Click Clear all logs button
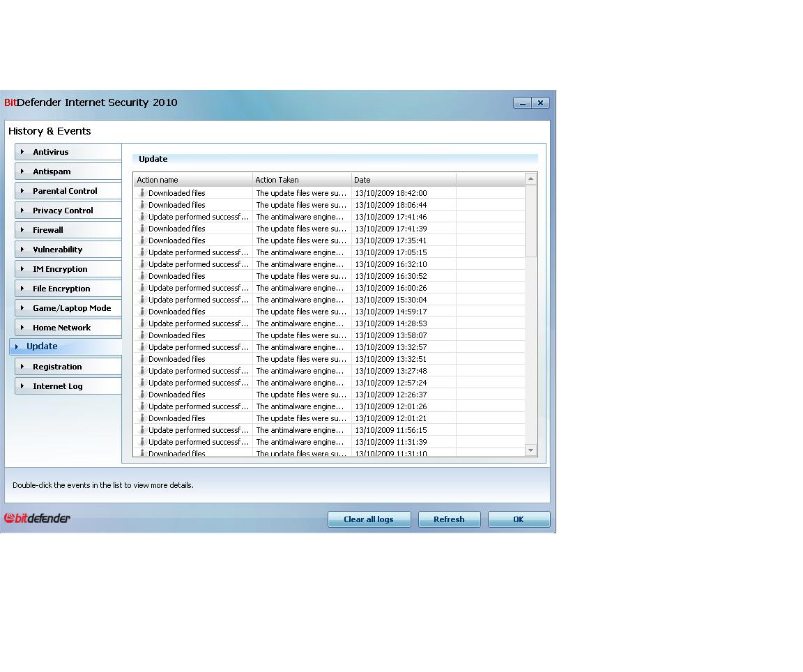Viewport: 803px width, 672px height. tap(369, 519)
